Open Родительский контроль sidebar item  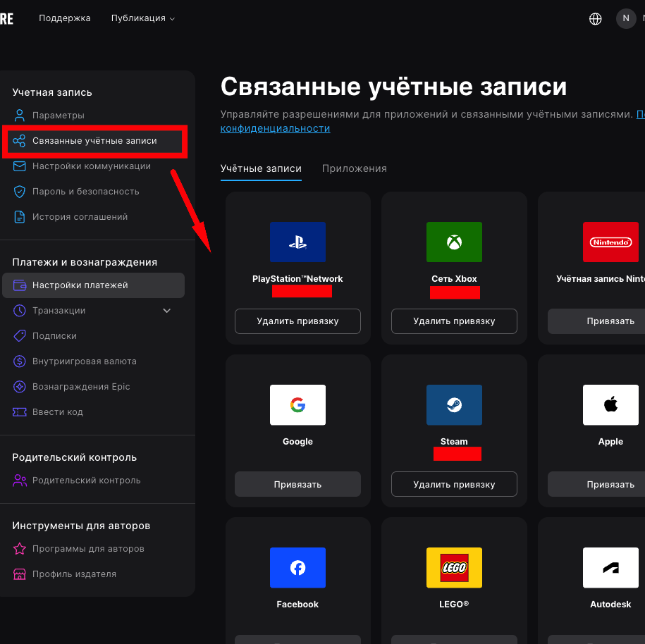86,481
